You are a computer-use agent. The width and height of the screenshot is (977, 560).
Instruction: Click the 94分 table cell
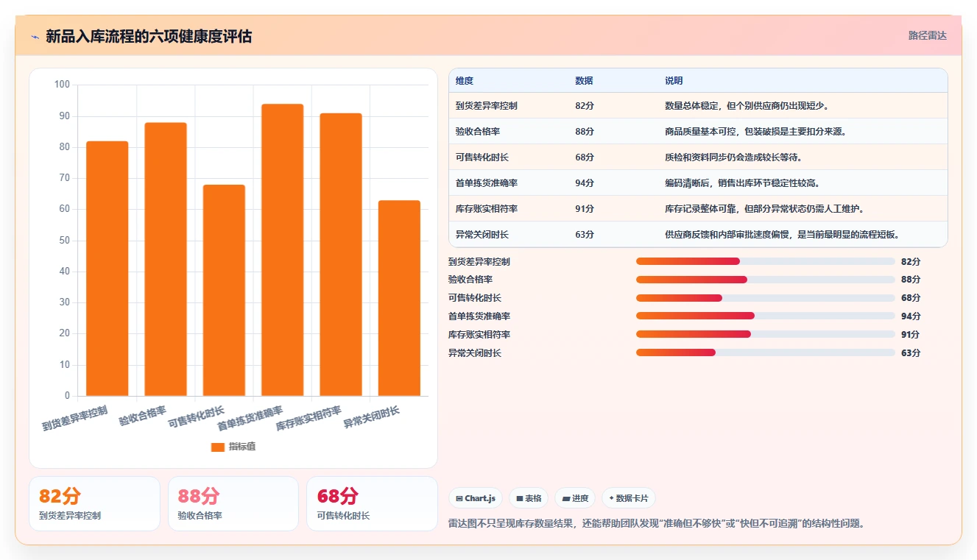coord(585,183)
